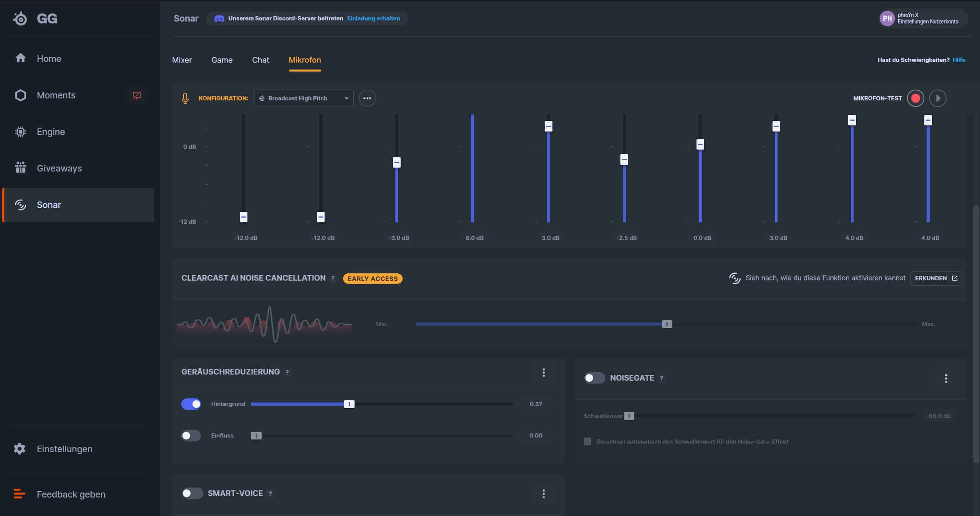
Task: Play back the microphone test
Action: 937,98
